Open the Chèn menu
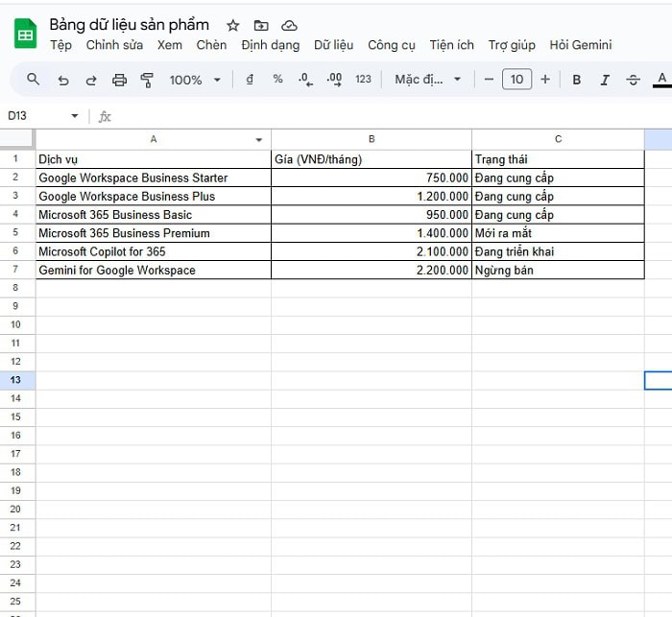The height and width of the screenshot is (617, 672). [x=211, y=45]
